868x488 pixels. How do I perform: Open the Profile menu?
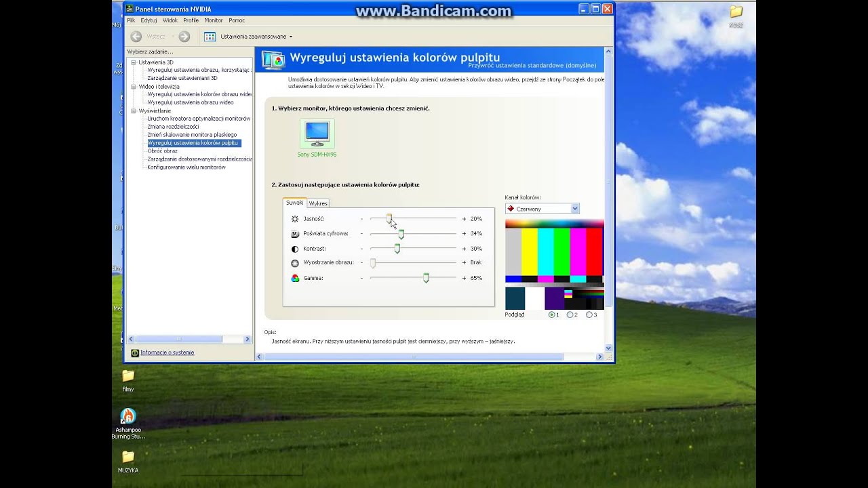(191, 20)
